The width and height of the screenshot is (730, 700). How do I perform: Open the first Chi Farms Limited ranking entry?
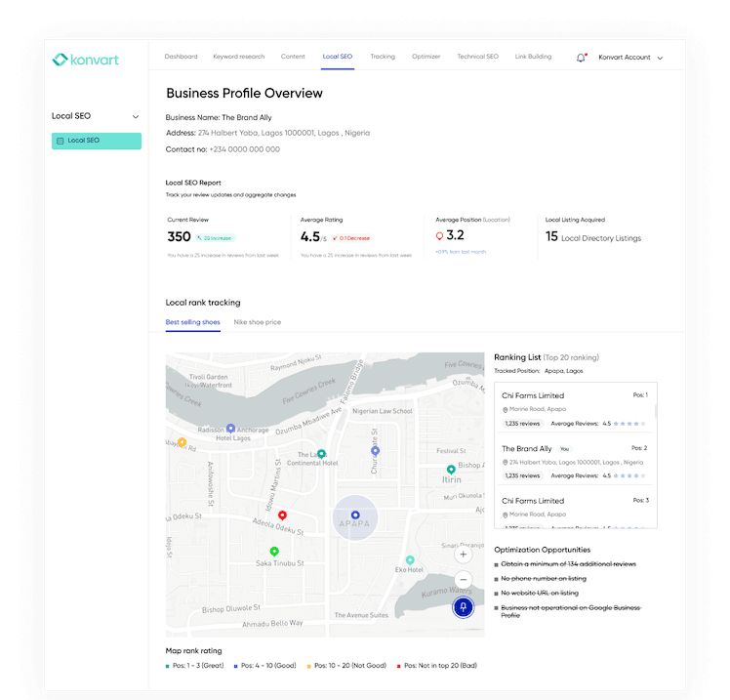(x=575, y=409)
